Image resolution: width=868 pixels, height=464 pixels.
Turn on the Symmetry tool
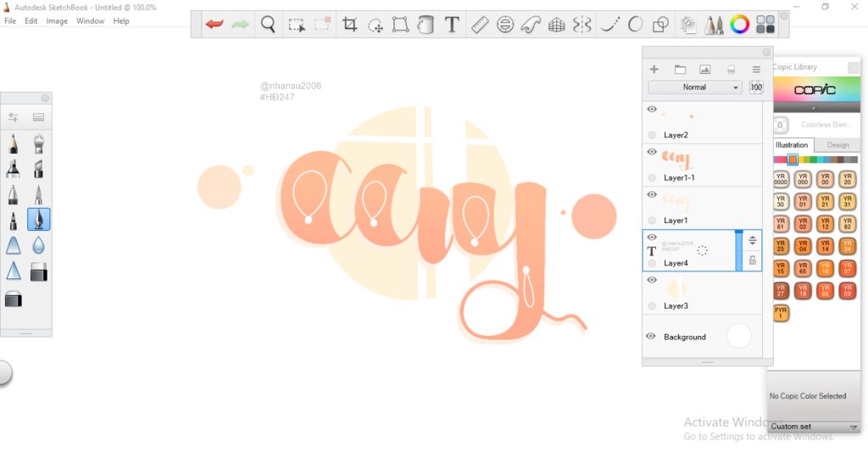(x=582, y=25)
